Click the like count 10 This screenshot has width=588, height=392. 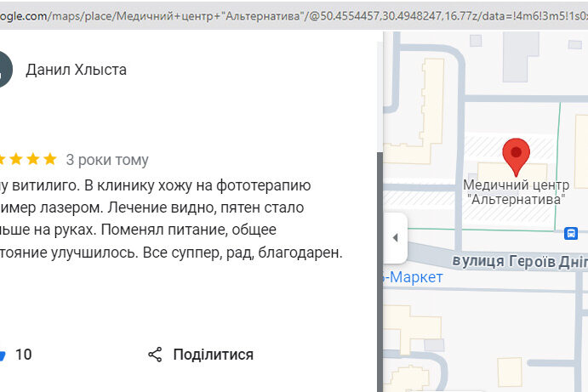pos(24,355)
